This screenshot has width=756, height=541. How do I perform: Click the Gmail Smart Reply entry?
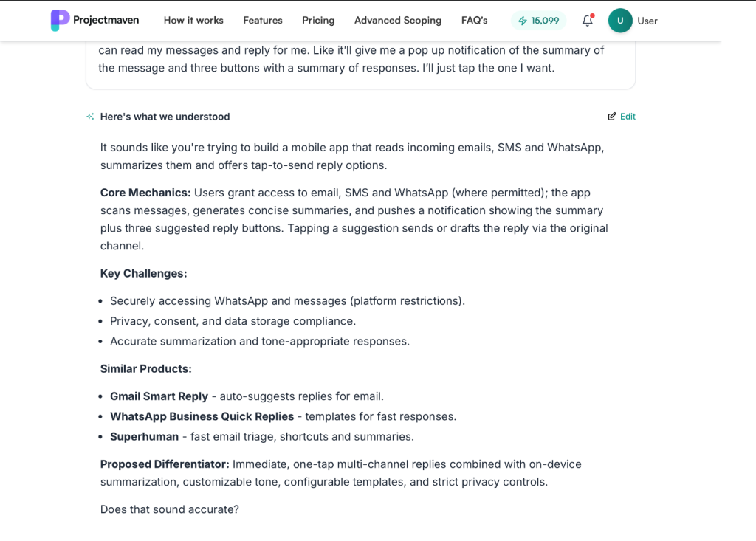[x=159, y=396]
